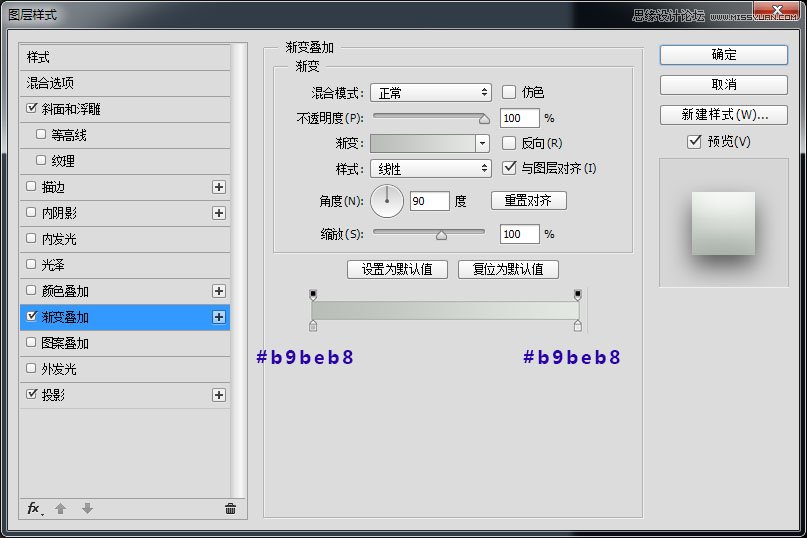Click the angle dial control
The height and width of the screenshot is (538, 807).
pos(387,201)
